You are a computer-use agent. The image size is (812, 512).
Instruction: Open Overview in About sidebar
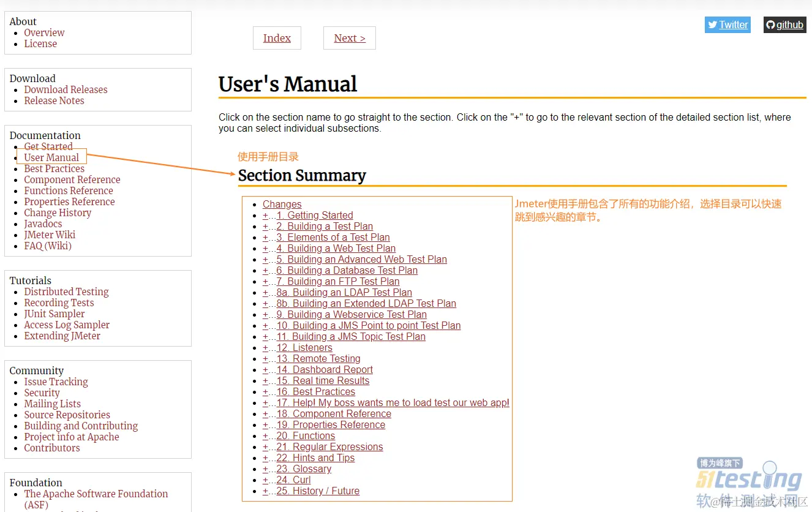click(x=44, y=33)
